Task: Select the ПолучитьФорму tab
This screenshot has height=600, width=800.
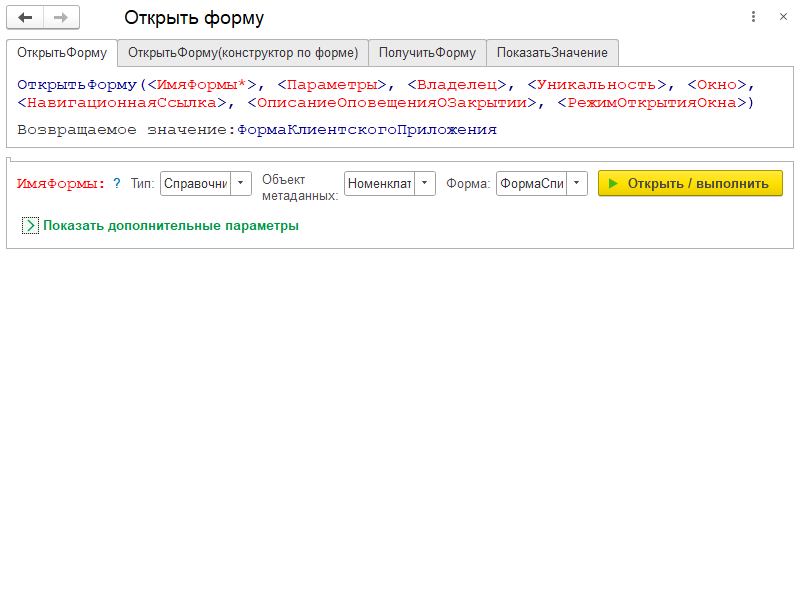Action: (427, 53)
